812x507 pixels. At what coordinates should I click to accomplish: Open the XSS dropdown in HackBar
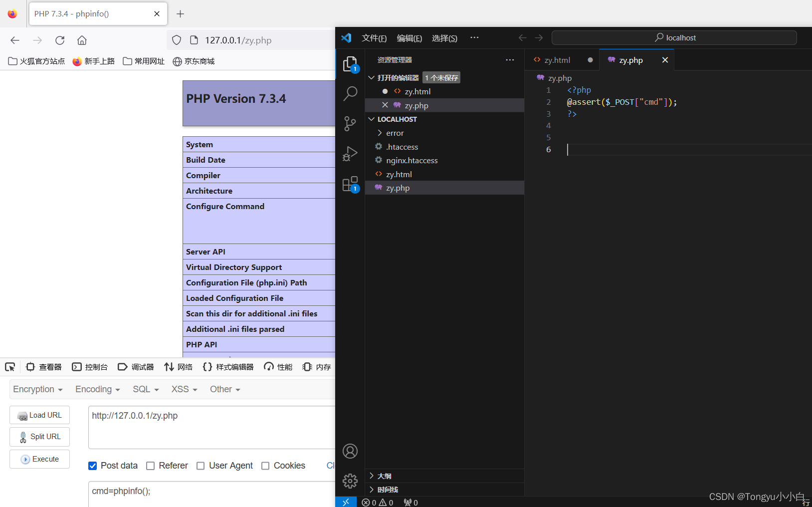tap(185, 389)
